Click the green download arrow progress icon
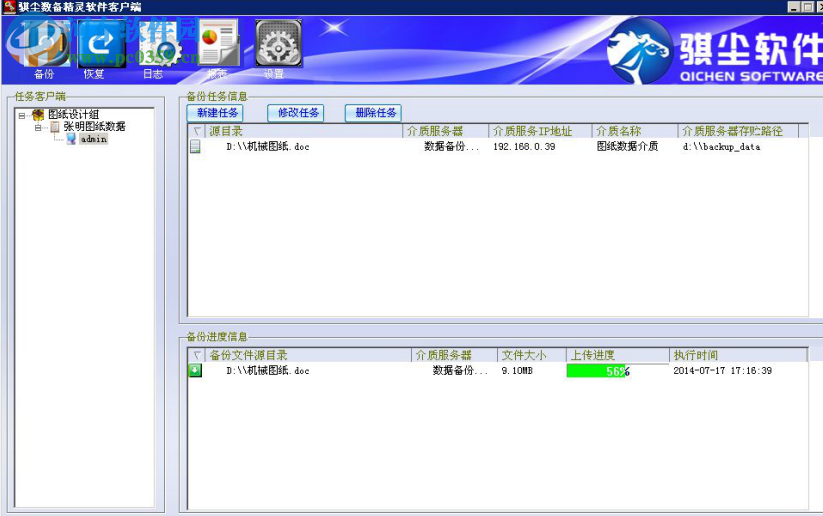Viewport: 823px width, 516px height. coord(195,370)
